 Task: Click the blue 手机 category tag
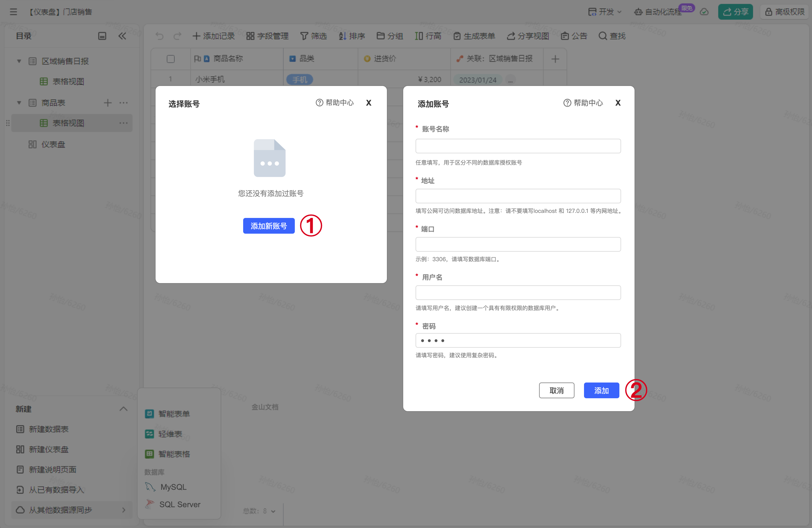300,80
